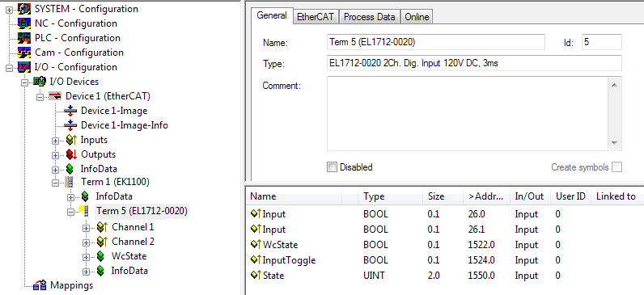
Task: Click the Channel 2 icon
Action: (x=102, y=241)
